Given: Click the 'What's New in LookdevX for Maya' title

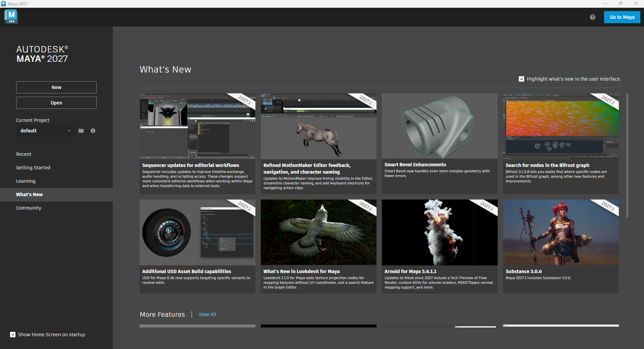Looking at the screenshot, I should 301,271.
